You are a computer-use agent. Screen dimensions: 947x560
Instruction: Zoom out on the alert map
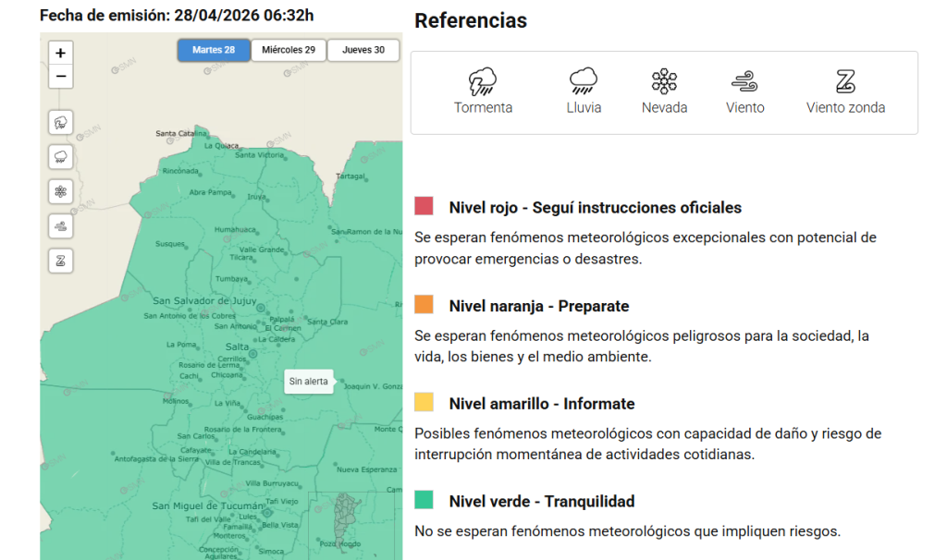pyautogui.click(x=60, y=77)
